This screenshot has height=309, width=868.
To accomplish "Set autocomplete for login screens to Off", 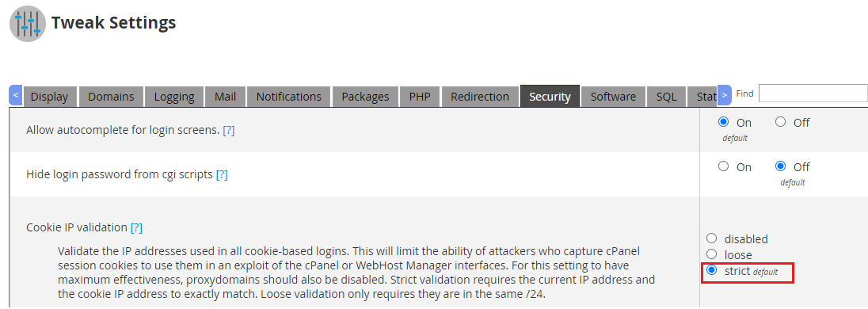I will (781, 122).
